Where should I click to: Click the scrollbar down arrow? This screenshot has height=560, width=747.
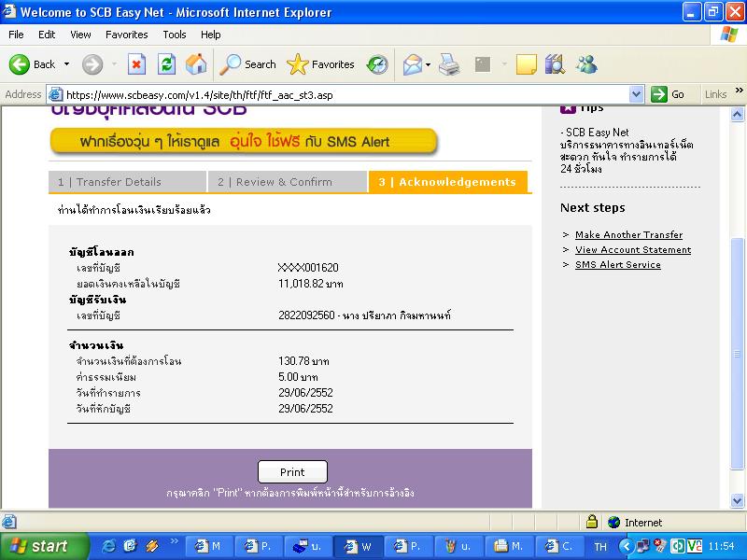[737, 501]
